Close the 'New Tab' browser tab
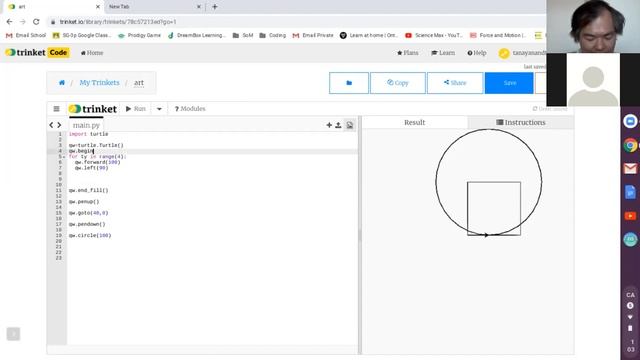 pos(199,7)
